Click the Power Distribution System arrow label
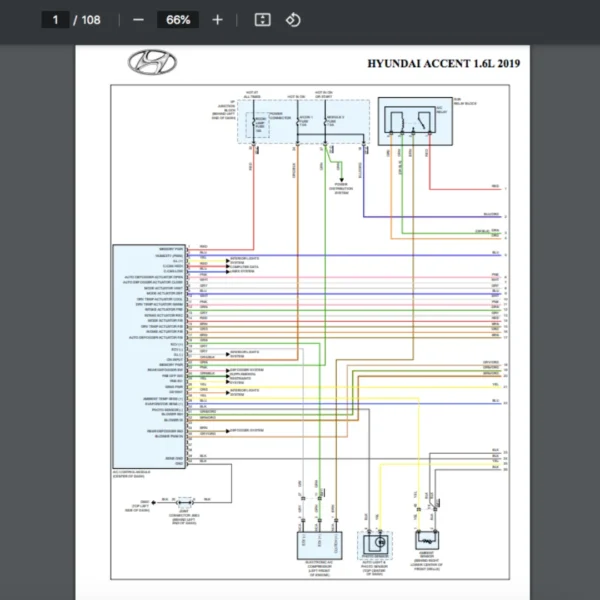This screenshot has height=600, width=600. pos(343,186)
